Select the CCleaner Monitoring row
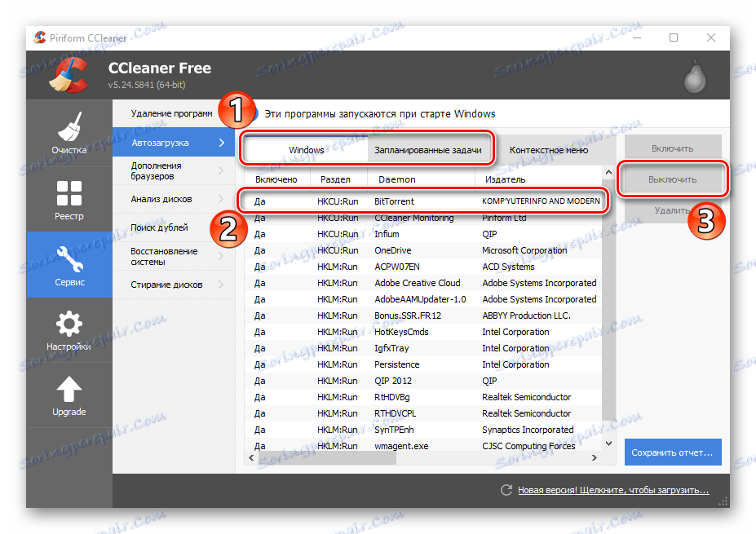The height and width of the screenshot is (534, 756). 423,218
